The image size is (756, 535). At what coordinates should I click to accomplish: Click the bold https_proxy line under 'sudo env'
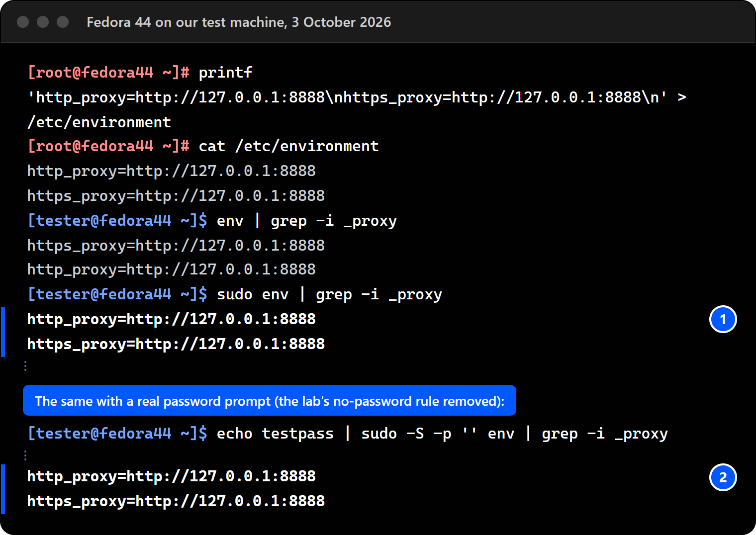pyautogui.click(x=176, y=344)
